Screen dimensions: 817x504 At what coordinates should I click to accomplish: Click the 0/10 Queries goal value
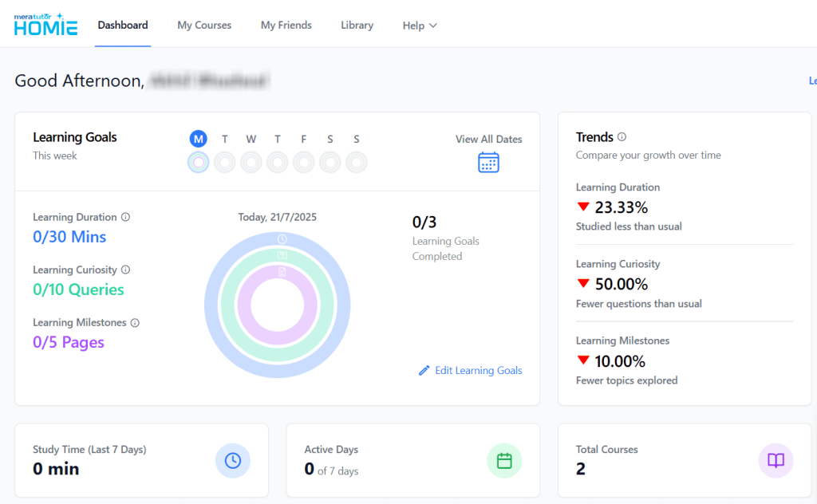pyautogui.click(x=78, y=289)
